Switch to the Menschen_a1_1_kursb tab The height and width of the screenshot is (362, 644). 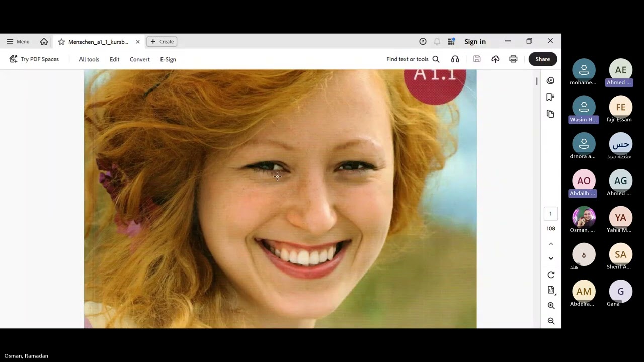(98, 42)
